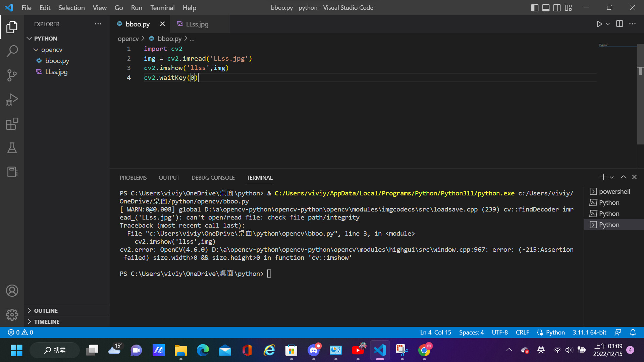This screenshot has width=644, height=362.
Task: Open the Extensions view
Action: pyautogui.click(x=12, y=124)
